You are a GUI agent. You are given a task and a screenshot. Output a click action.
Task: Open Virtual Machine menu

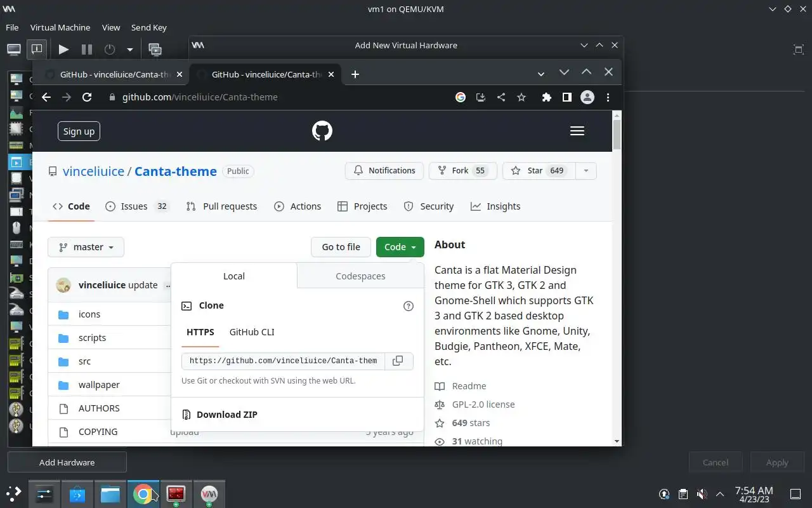[60, 28]
